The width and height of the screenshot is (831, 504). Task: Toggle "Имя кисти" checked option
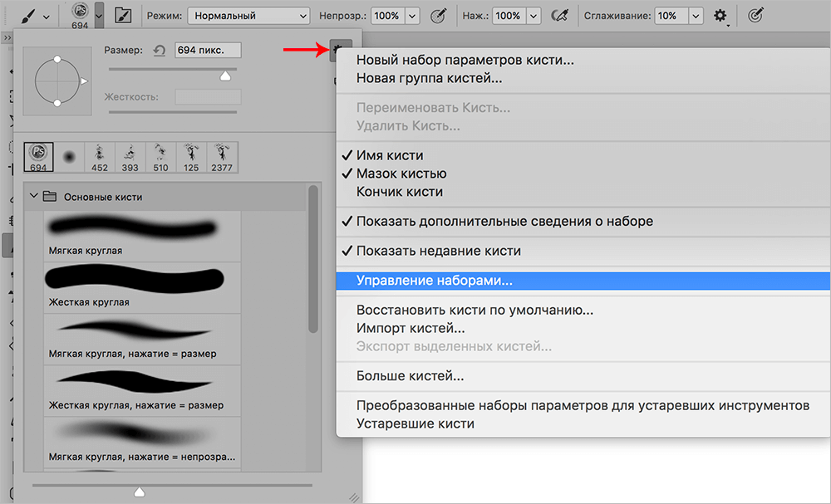(x=390, y=155)
